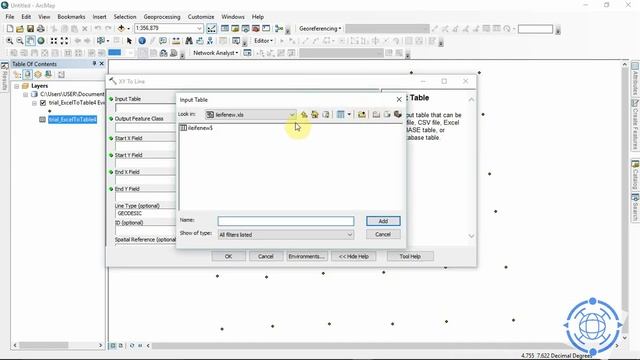Click the Print icon in Standard toolbar
The image size is (640, 360).
[x=41, y=29]
